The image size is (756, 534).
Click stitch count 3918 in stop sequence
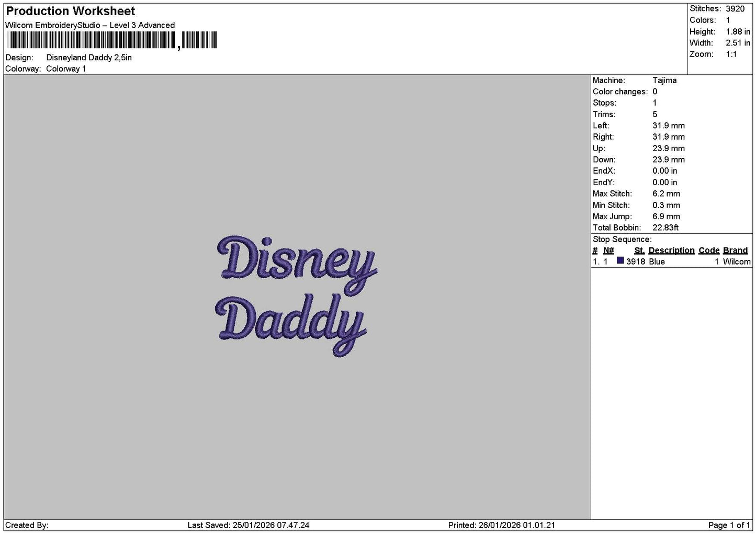coord(636,262)
